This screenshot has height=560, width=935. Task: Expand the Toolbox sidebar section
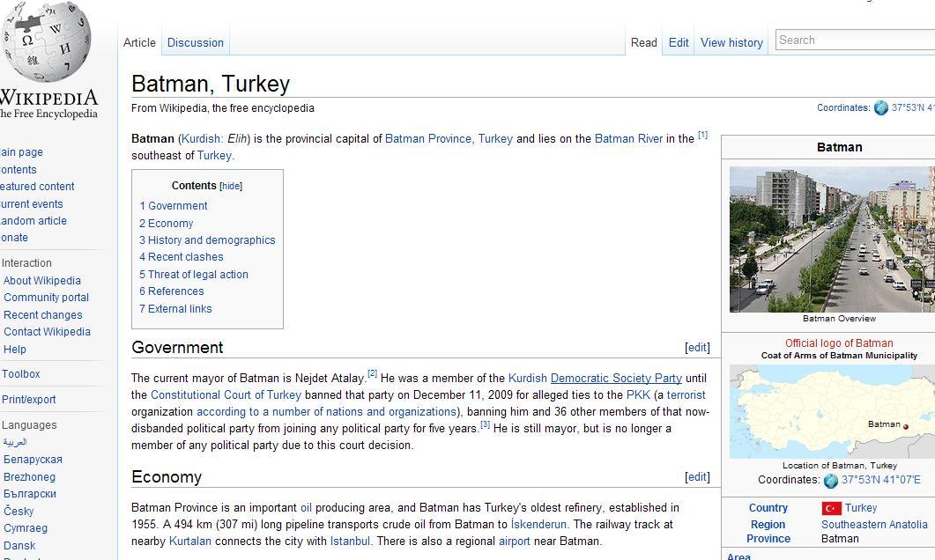[x=21, y=374]
